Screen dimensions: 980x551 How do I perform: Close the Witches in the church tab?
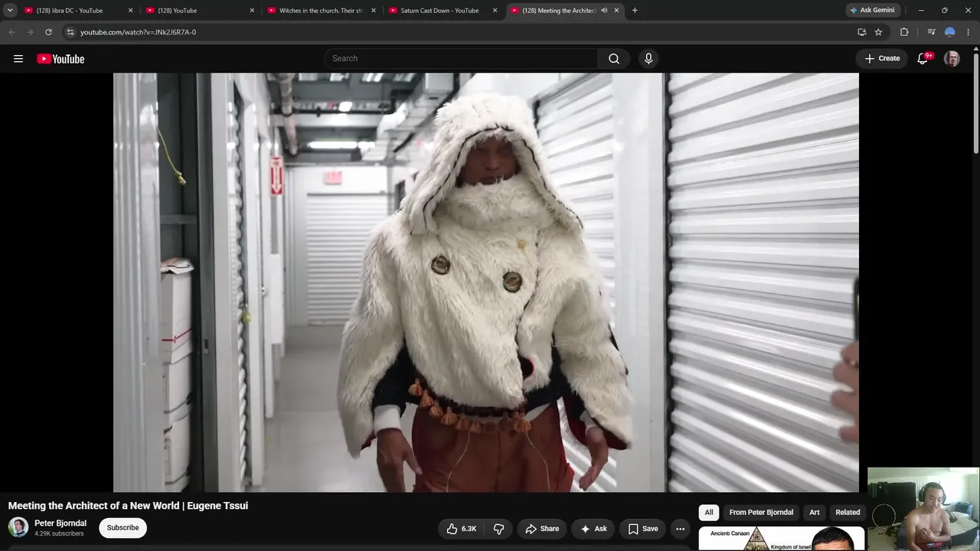(374, 11)
